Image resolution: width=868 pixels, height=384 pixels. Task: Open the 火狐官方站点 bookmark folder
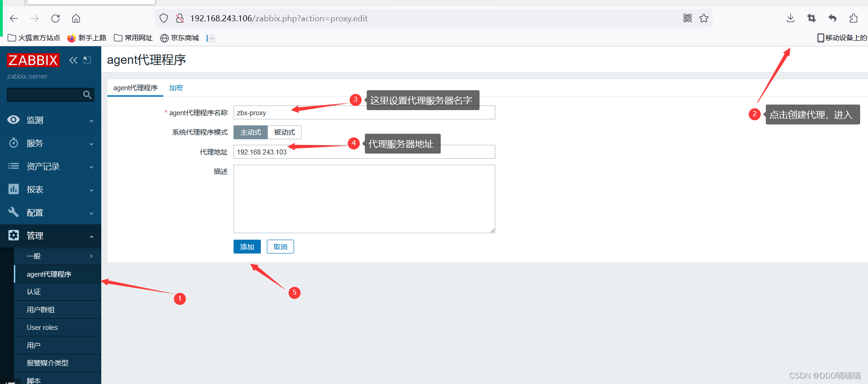34,38
